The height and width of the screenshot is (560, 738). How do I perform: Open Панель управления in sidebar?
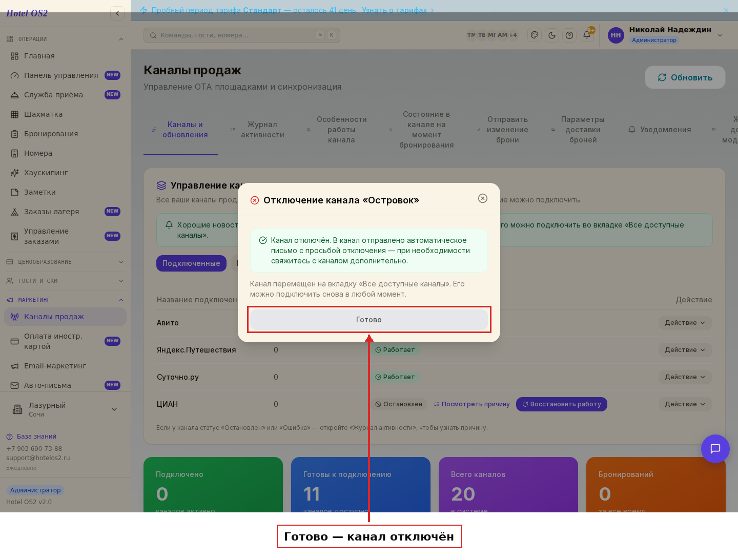[65, 75]
